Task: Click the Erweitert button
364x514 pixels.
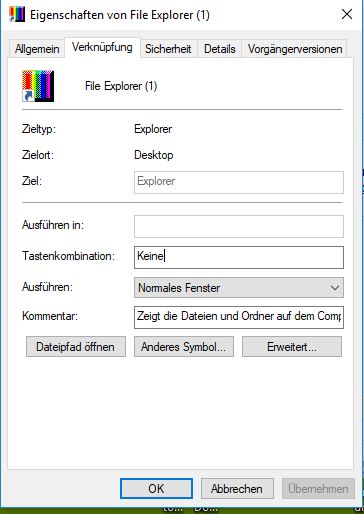Action: pos(292,347)
